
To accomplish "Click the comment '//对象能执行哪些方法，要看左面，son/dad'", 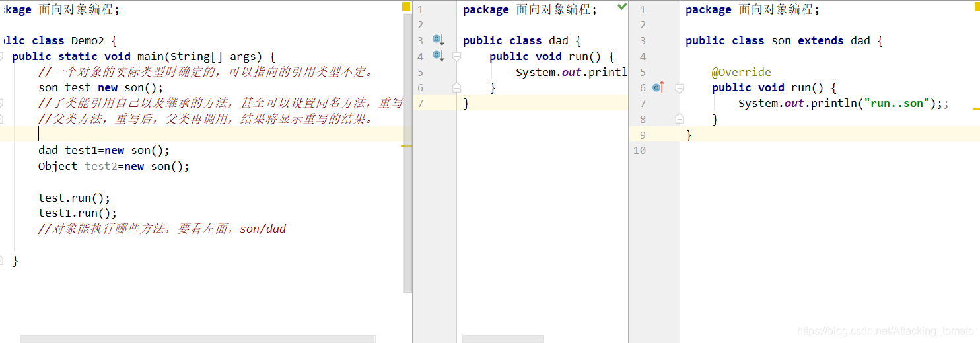I will click(162, 229).
